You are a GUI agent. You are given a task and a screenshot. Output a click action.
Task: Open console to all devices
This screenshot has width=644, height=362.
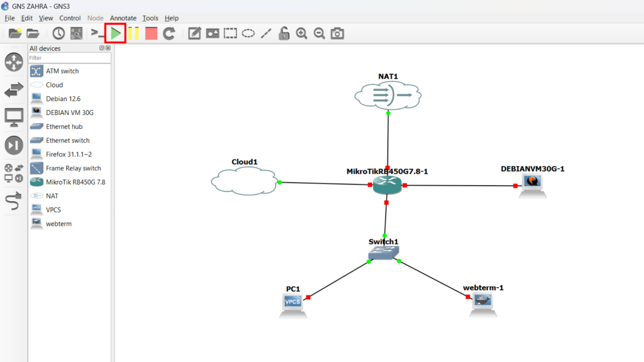click(97, 33)
